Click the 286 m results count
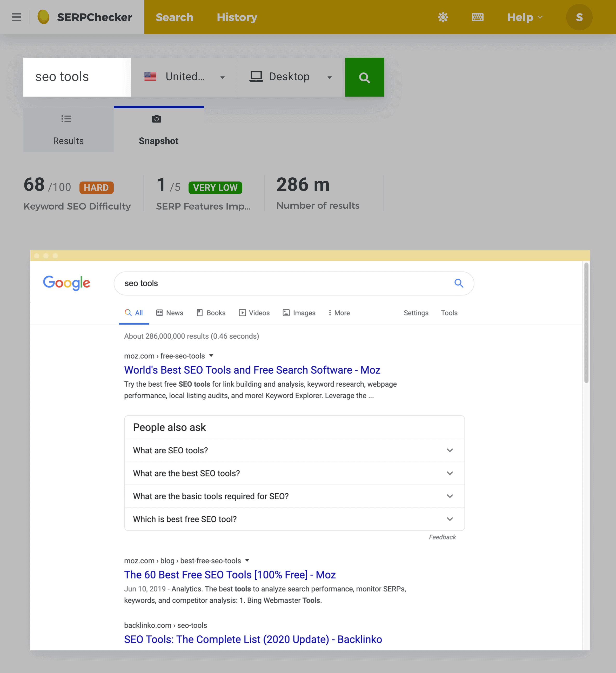 click(303, 185)
